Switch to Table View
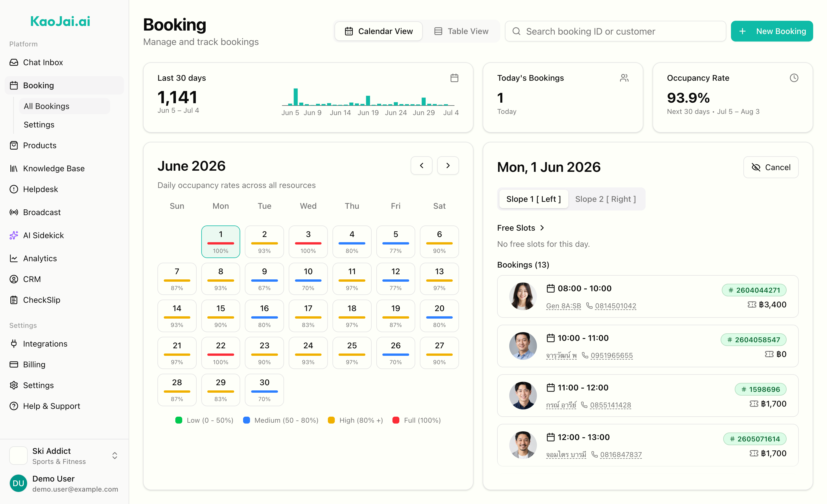 461,31
